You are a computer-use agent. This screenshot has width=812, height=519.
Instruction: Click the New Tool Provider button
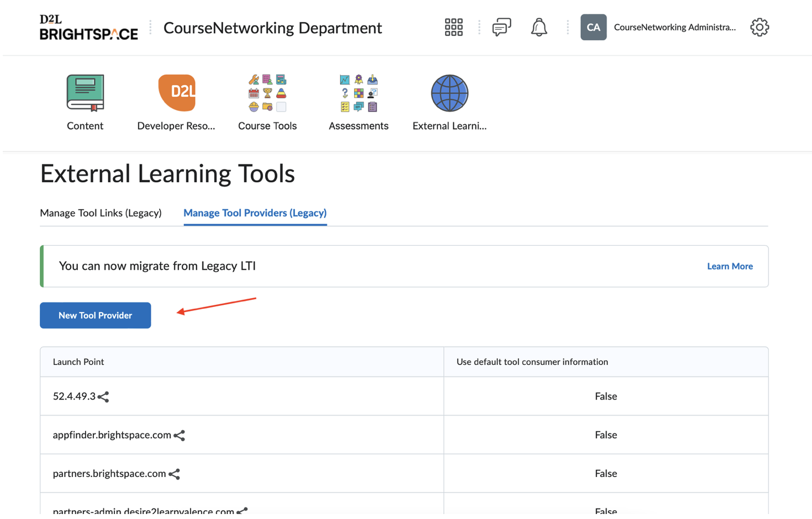[x=95, y=315]
